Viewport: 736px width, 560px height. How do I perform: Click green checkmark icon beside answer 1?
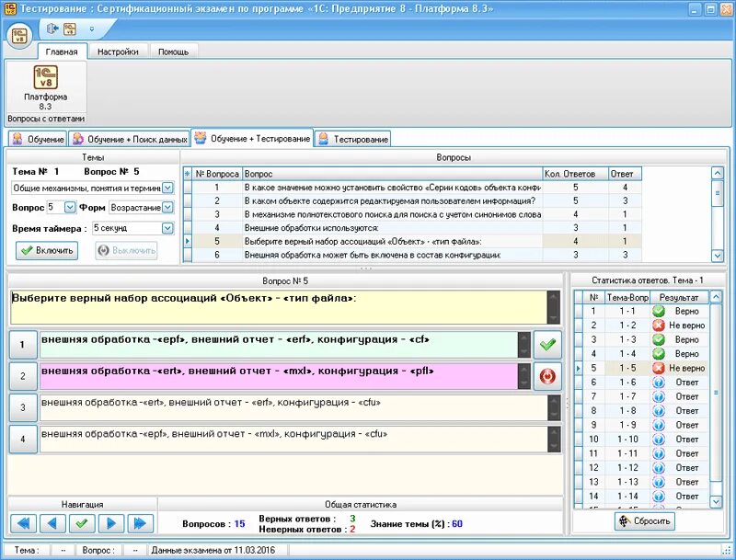click(x=547, y=345)
